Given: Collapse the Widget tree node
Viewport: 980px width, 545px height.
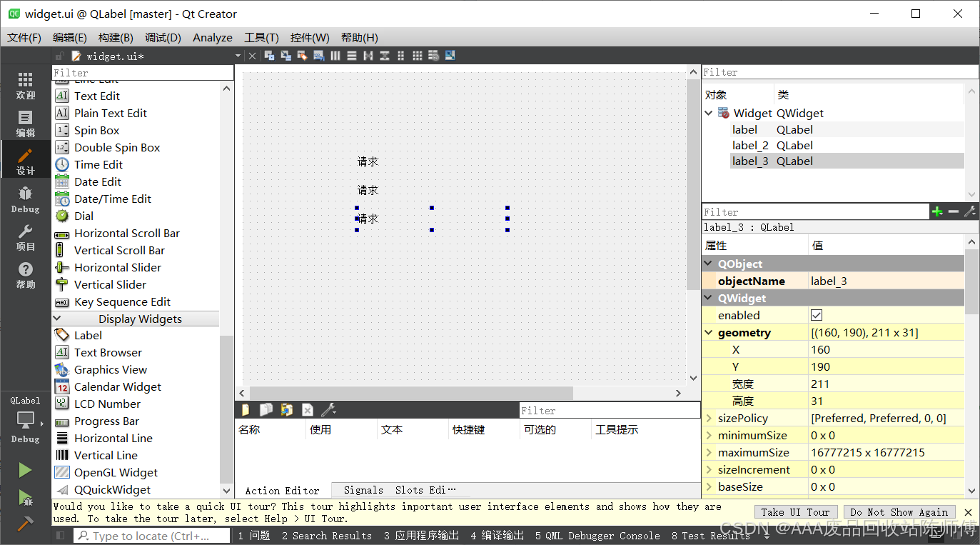Looking at the screenshot, I should pyautogui.click(x=709, y=113).
